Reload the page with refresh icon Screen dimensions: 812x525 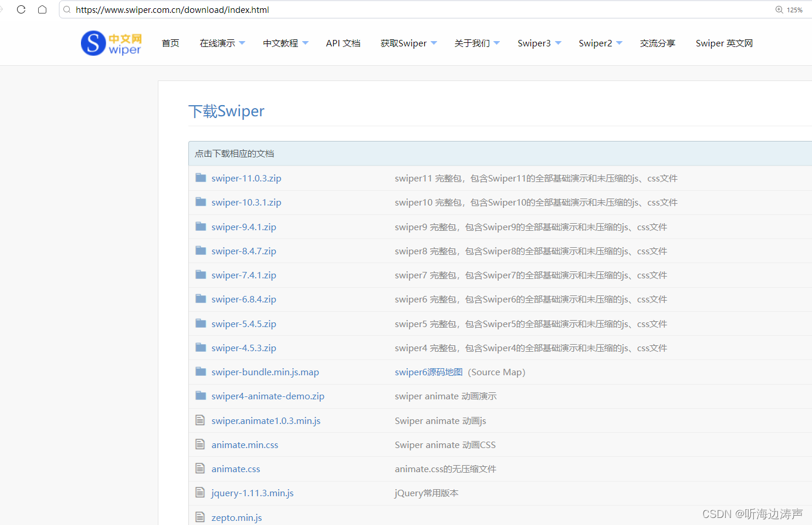click(x=21, y=9)
